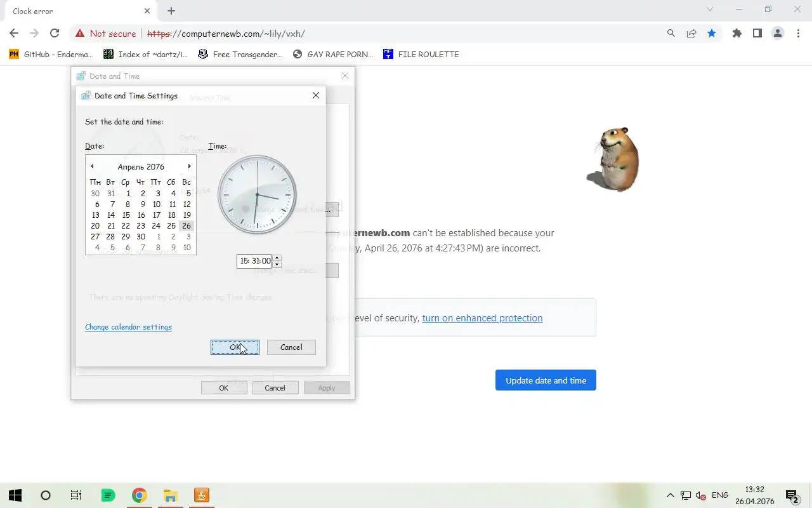The width and height of the screenshot is (812, 508).
Task: Open the green notes app on taskbar
Action: pos(108,495)
